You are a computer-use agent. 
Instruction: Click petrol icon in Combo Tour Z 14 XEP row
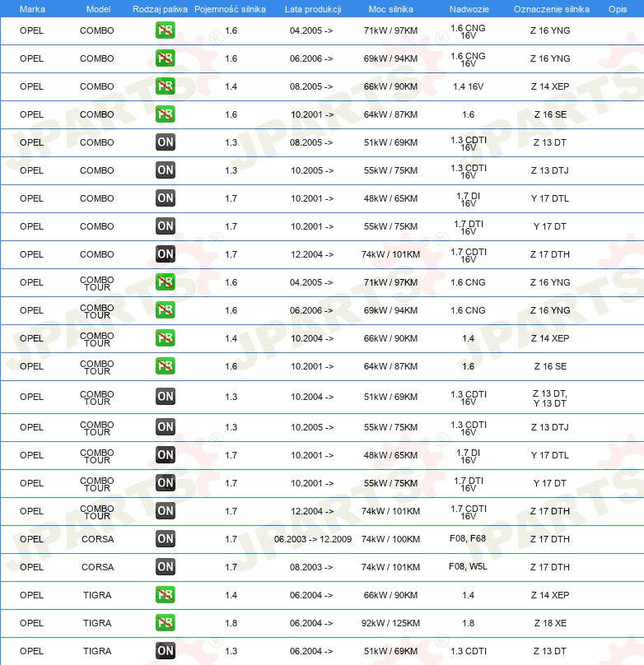pyautogui.click(x=165, y=338)
